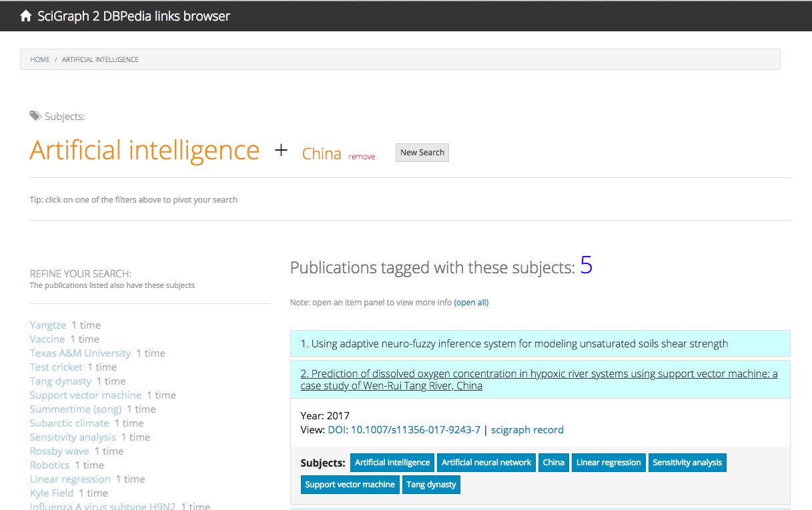Select the Artificial neural network subject tag

(x=486, y=463)
